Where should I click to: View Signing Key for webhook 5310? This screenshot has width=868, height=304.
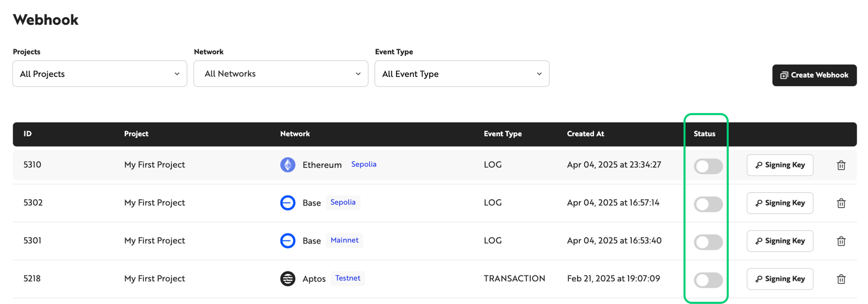pos(780,165)
